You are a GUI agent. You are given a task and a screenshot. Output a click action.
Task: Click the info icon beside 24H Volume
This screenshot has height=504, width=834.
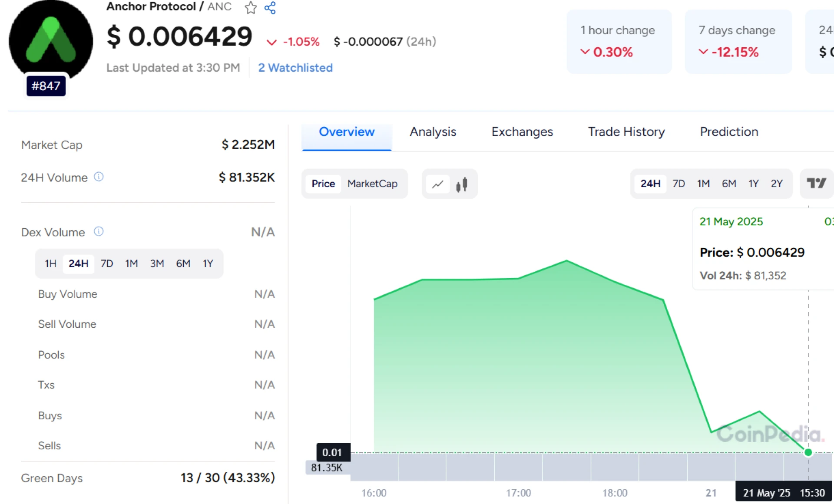tap(99, 177)
